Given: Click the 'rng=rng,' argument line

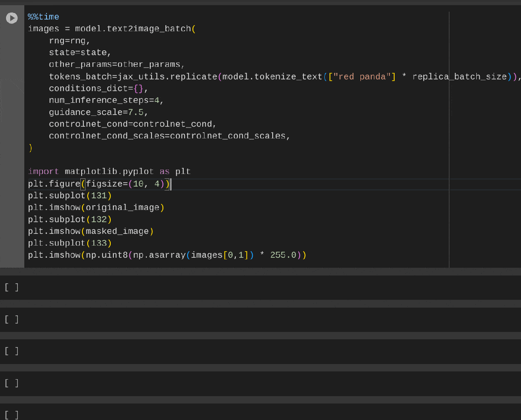Looking at the screenshot, I should 69,41.
